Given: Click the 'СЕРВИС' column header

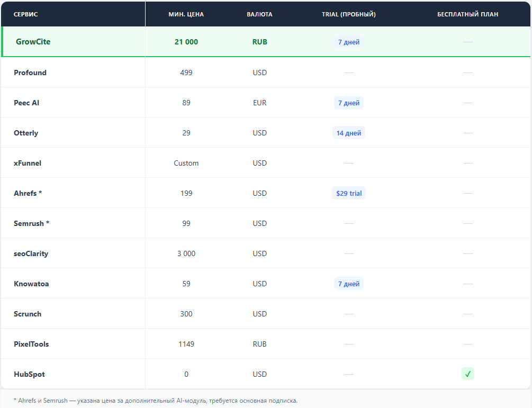Looking at the screenshot, I should (25, 14).
